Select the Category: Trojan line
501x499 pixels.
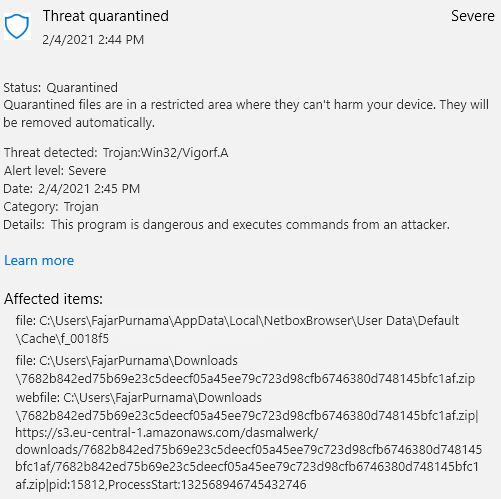51,207
